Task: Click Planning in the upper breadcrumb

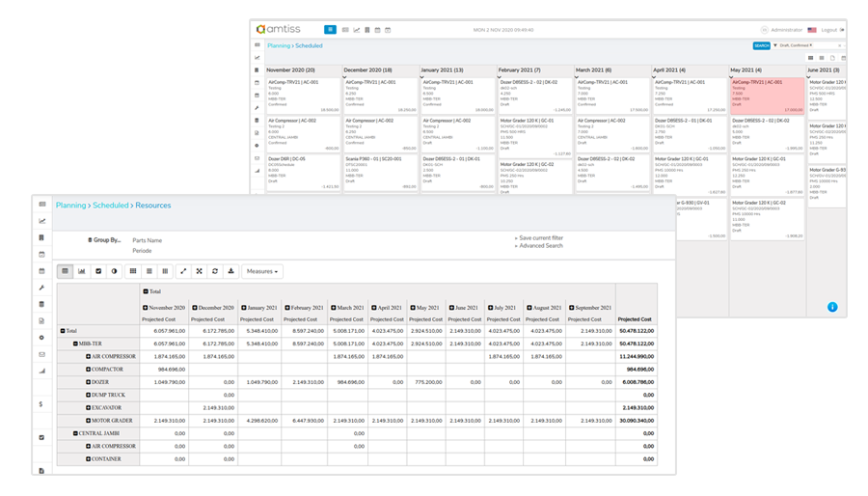Action: (x=278, y=45)
